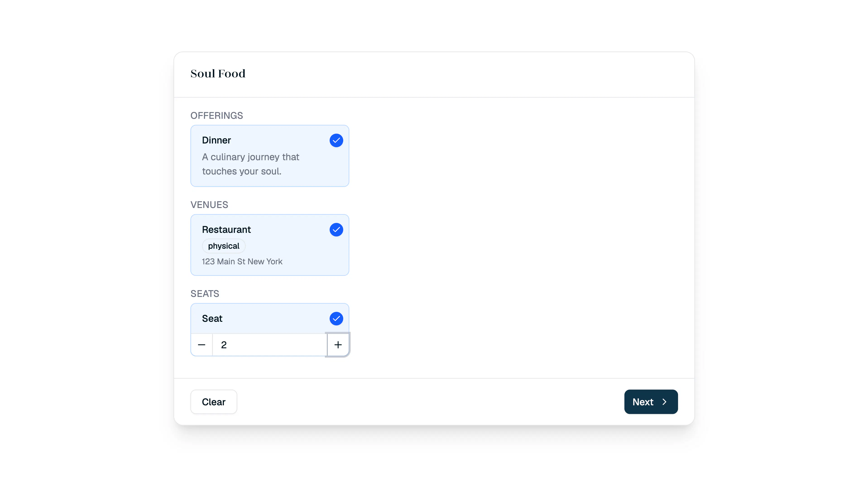The width and height of the screenshot is (868, 487).
Task: Click the chevron arrow on Next button
Action: pyautogui.click(x=664, y=402)
